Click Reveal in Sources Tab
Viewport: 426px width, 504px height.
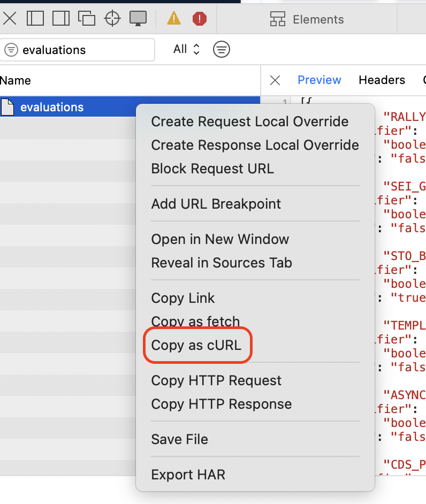pos(222,263)
